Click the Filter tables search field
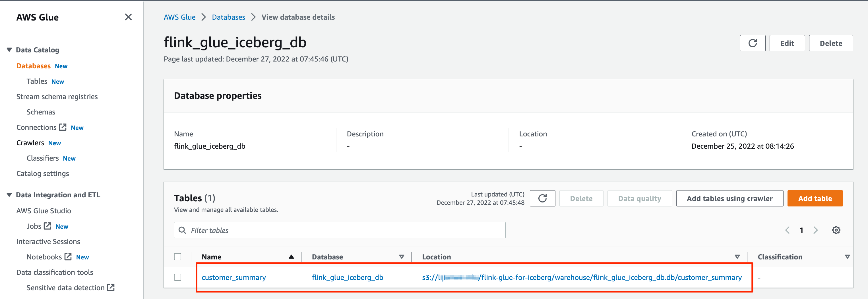Image resolution: width=868 pixels, height=299 pixels. coord(340,230)
